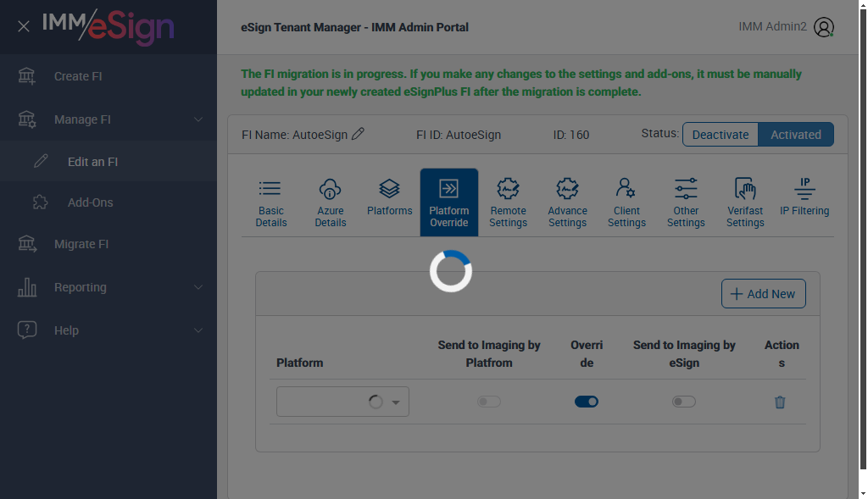Expand the Reporting chevron
Image resolution: width=868 pixels, height=499 pixels.
[x=198, y=287]
